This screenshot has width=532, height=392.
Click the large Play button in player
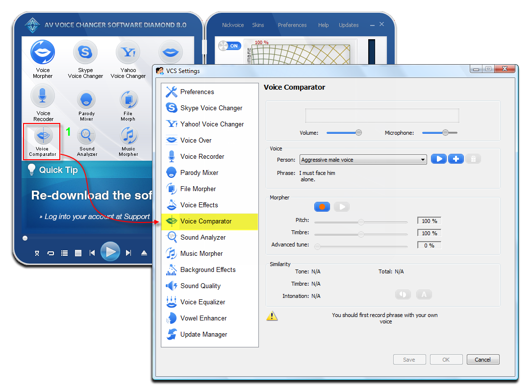[x=110, y=251]
